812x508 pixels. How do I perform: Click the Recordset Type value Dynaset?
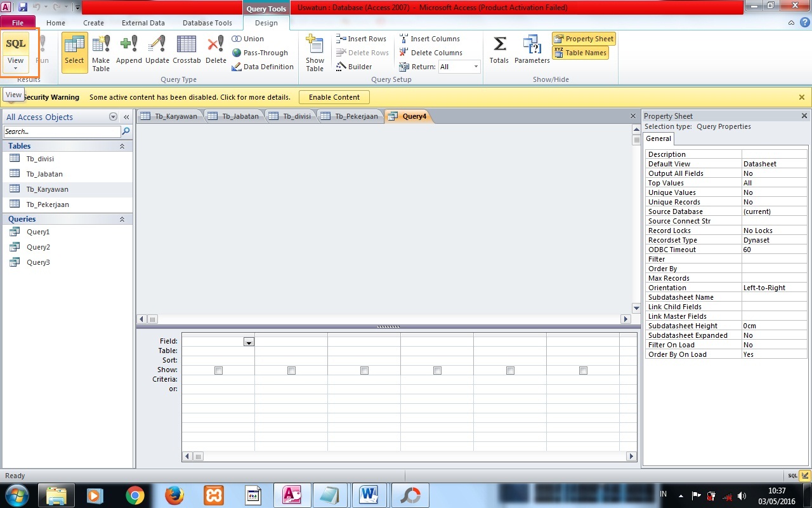(x=774, y=240)
